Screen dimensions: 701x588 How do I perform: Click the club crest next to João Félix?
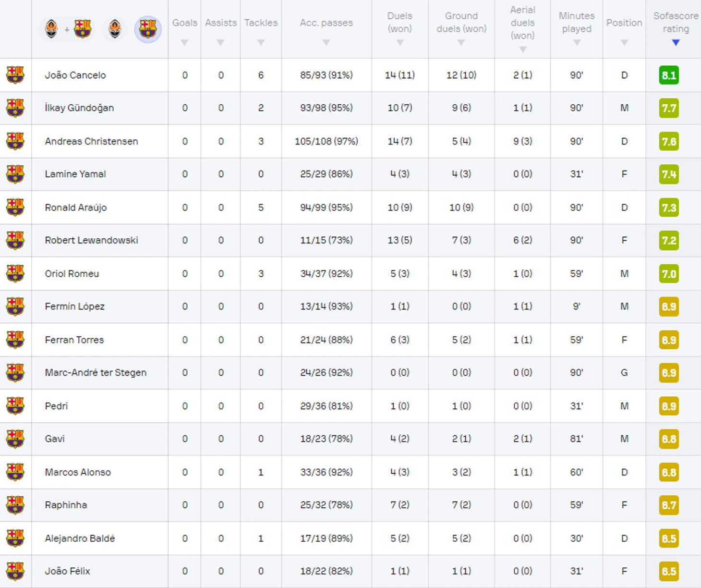(15, 571)
